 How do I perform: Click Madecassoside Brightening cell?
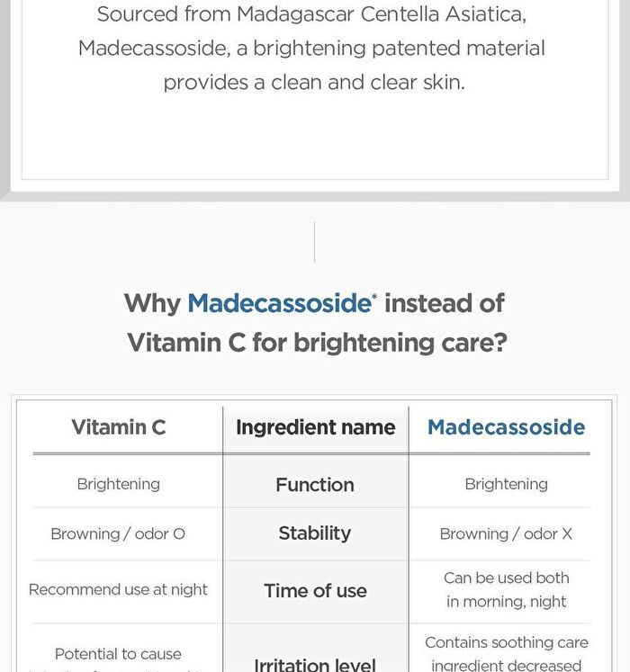point(506,484)
